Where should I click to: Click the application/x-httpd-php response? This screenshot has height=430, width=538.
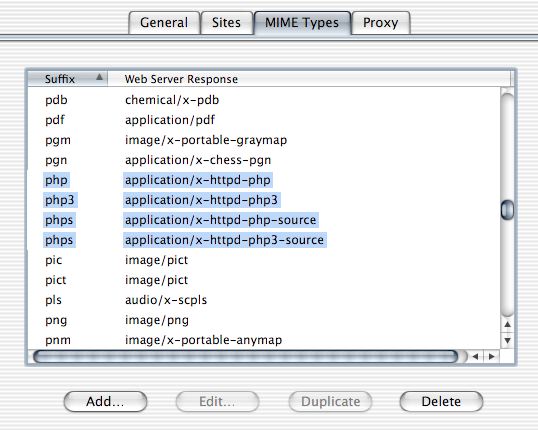coord(198,180)
